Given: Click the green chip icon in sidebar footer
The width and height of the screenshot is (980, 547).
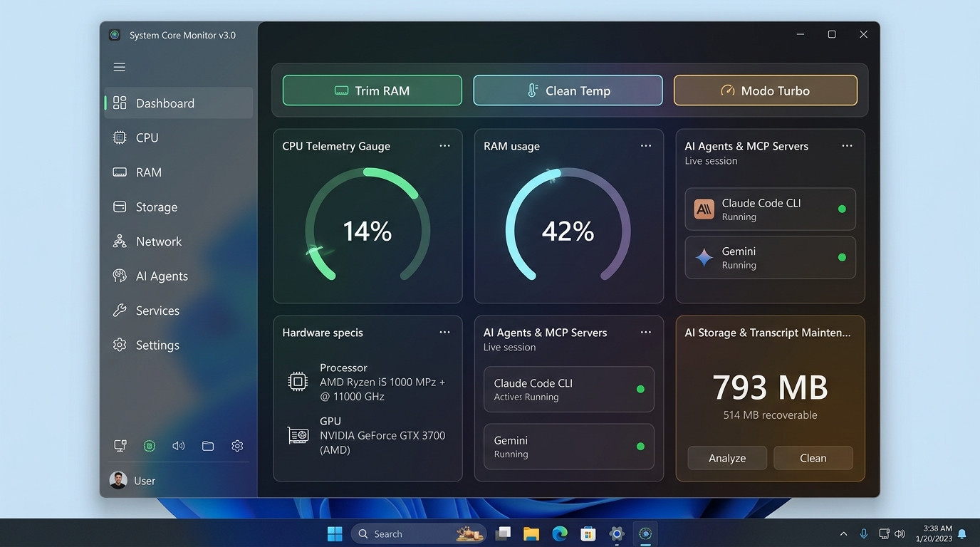Looking at the screenshot, I should [x=150, y=446].
